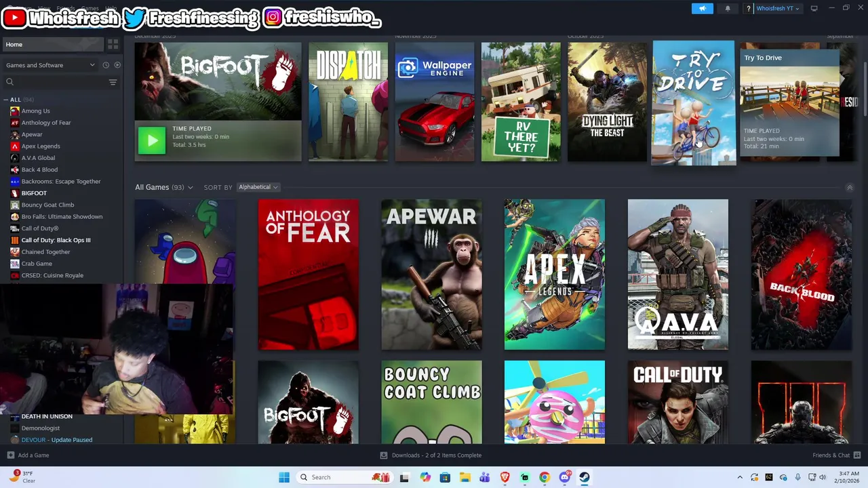
Task: Open the A.V.A cover in All Games
Action: pos(678,274)
